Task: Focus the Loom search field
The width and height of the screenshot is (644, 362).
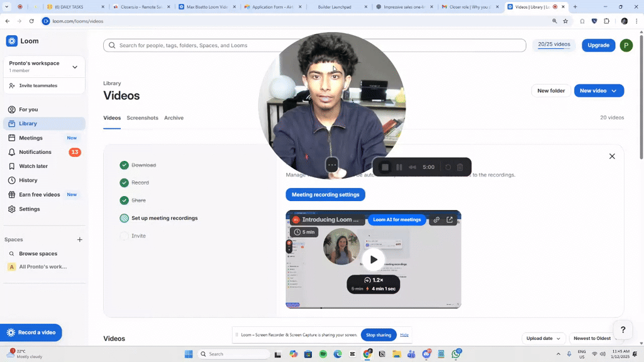Action: click(x=314, y=45)
